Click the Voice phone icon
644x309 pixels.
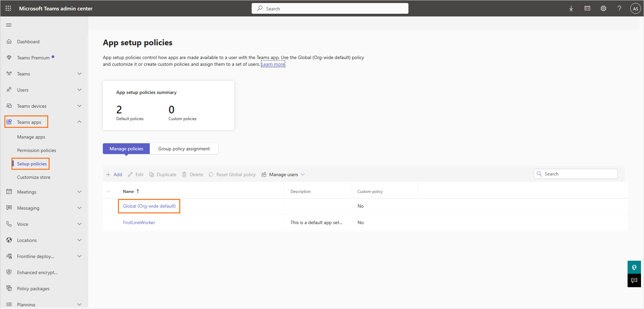9,224
